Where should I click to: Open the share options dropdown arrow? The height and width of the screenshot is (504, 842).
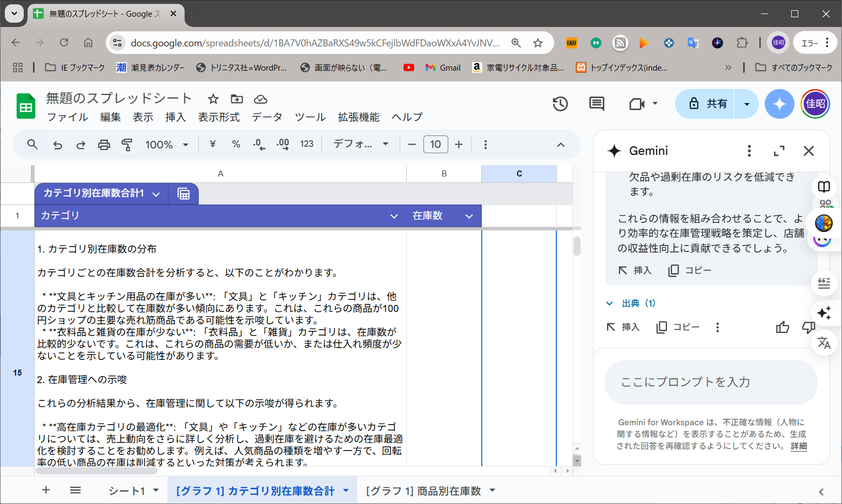[747, 104]
